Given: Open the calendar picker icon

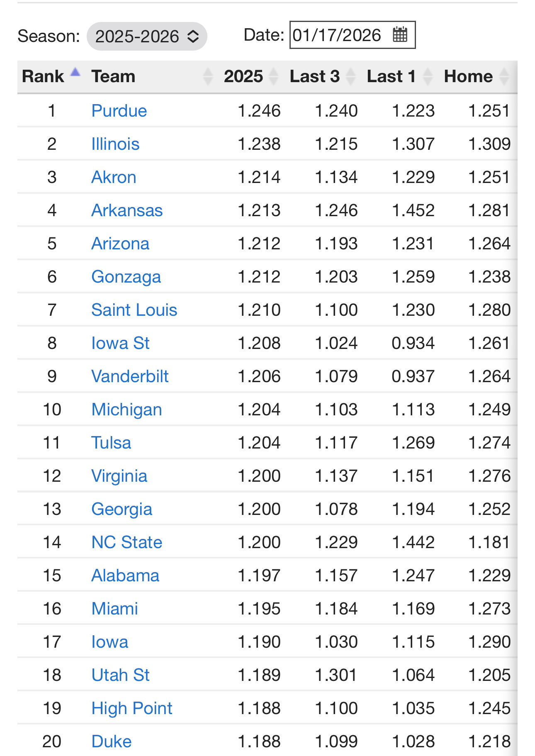Looking at the screenshot, I should coord(400,35).
